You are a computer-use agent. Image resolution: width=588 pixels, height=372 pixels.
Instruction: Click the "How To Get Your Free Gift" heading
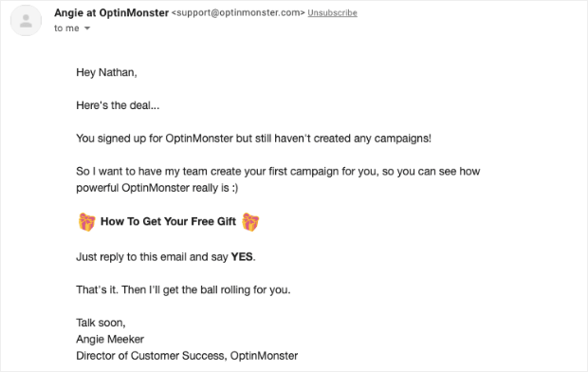pyautogui.click(x=169, y=221)
